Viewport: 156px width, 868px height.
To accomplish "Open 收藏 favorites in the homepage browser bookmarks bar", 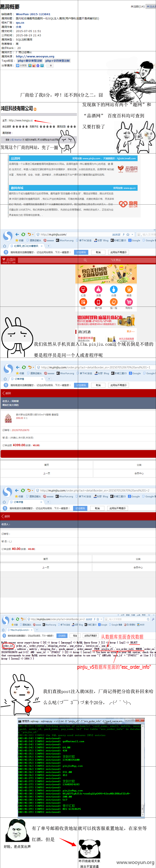I will click(x=19, y=240).
